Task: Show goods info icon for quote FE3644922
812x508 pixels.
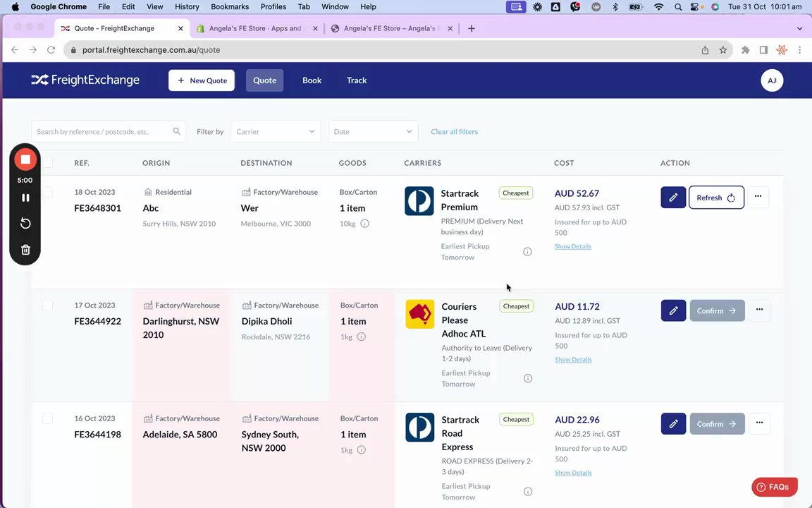Action: tap(362, 337)
